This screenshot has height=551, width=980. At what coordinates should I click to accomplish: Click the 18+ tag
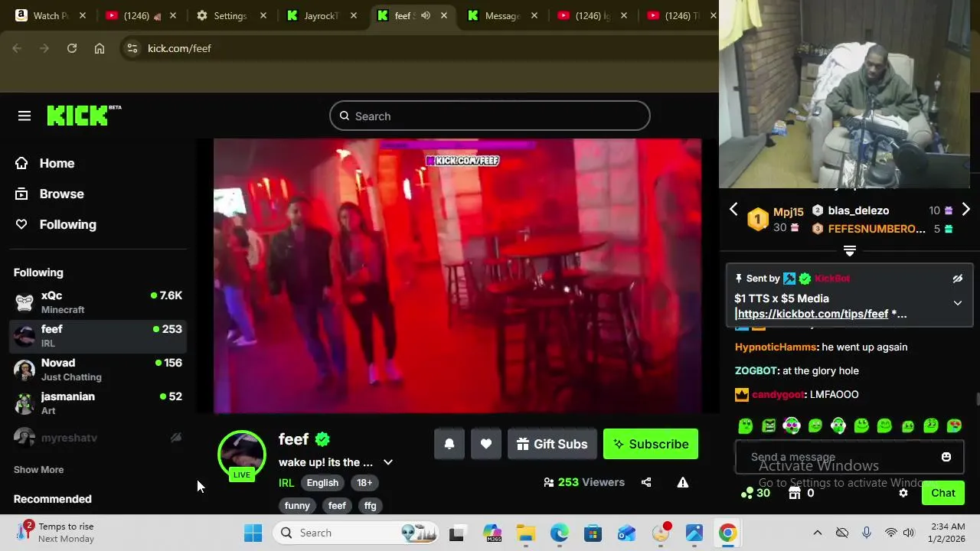click(x=364, y=483)
